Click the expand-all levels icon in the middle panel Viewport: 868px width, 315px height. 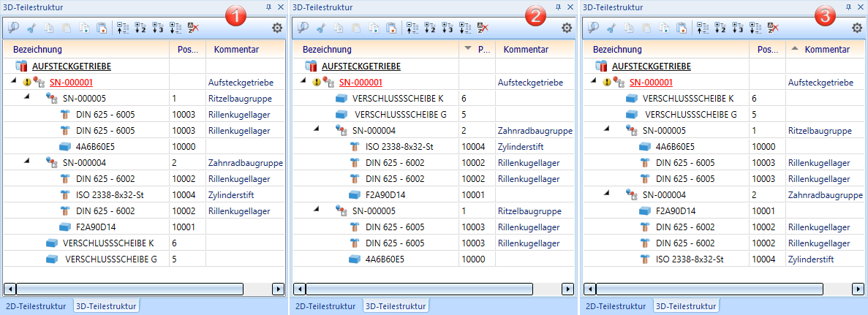tap(465, 28)
